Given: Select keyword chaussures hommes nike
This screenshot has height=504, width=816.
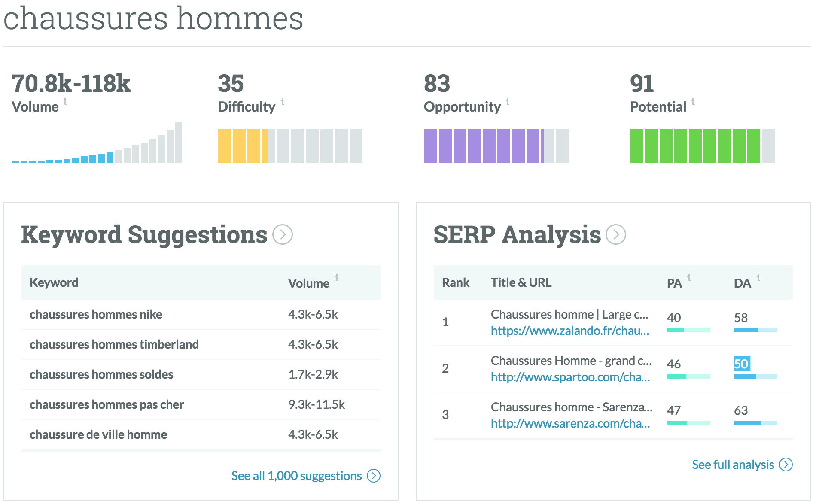Looking at the screenshot, I should tap(96, 314).
